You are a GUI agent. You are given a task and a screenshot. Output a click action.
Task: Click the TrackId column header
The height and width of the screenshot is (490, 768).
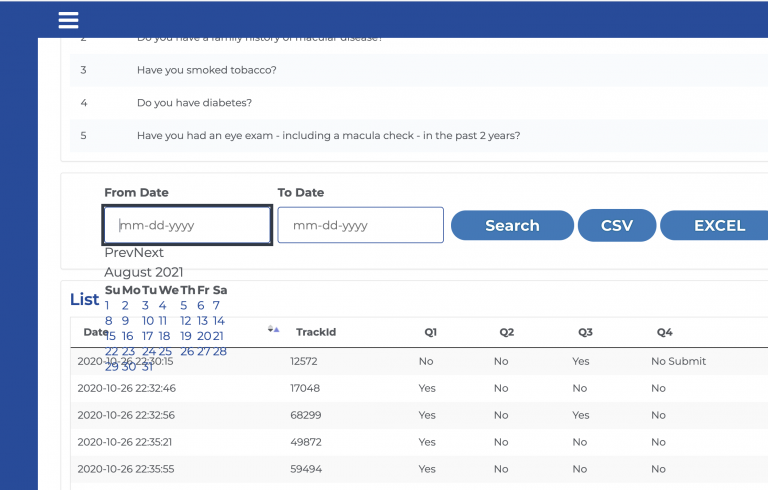(315, 332)
